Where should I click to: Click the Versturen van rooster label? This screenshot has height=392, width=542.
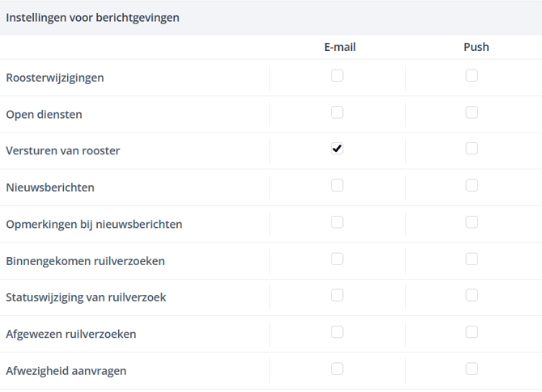click(x=63, y=151)
